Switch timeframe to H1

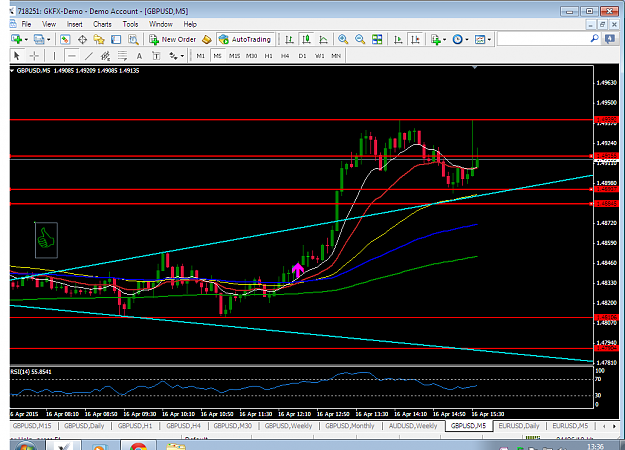click(268, 56)
